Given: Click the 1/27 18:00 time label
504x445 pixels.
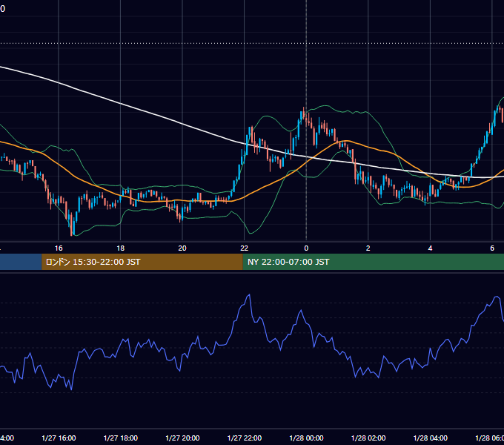Looking at the screenshot, I should coord(121,438).
